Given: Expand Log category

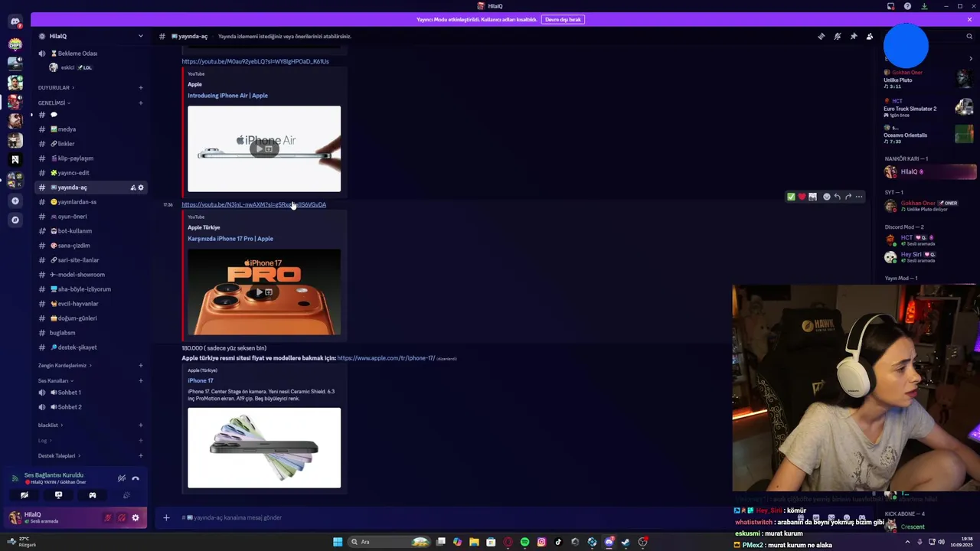Looking at the screenshot, I should pos(44,441).
